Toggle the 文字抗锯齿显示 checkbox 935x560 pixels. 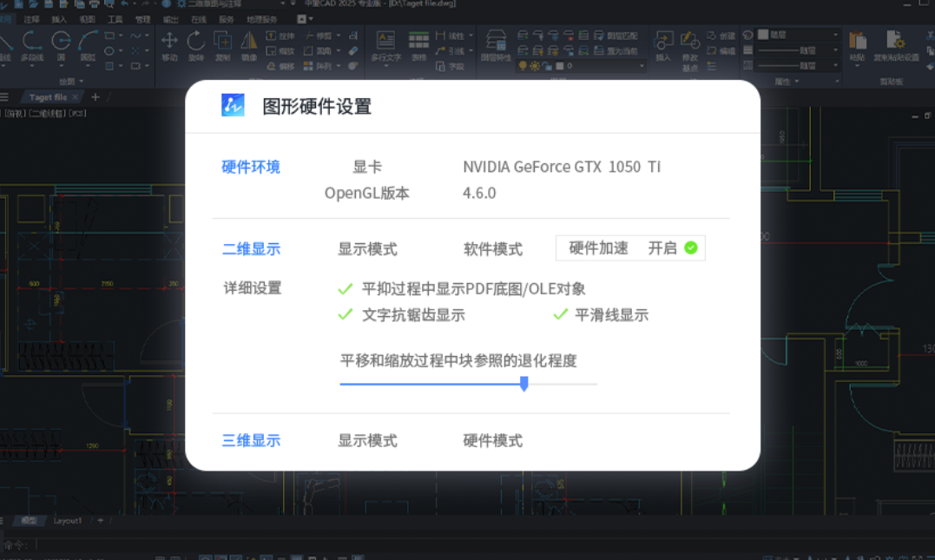point(346,314)
